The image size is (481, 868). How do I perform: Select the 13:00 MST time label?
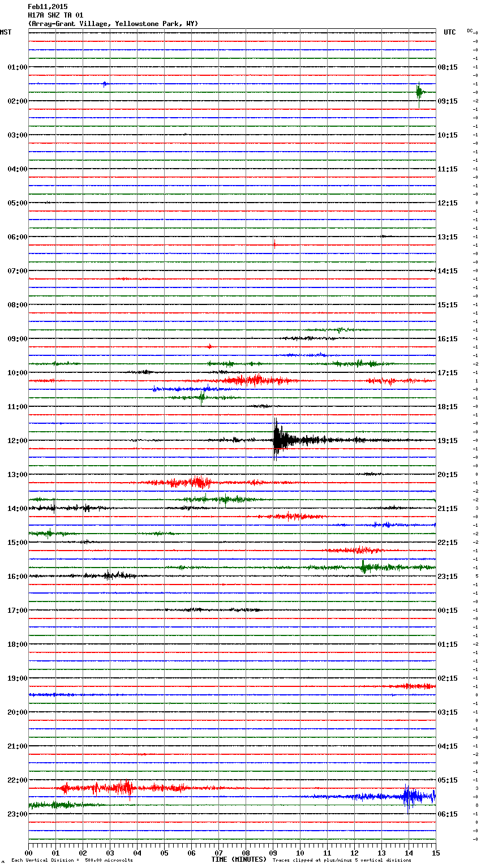[18, 475]
